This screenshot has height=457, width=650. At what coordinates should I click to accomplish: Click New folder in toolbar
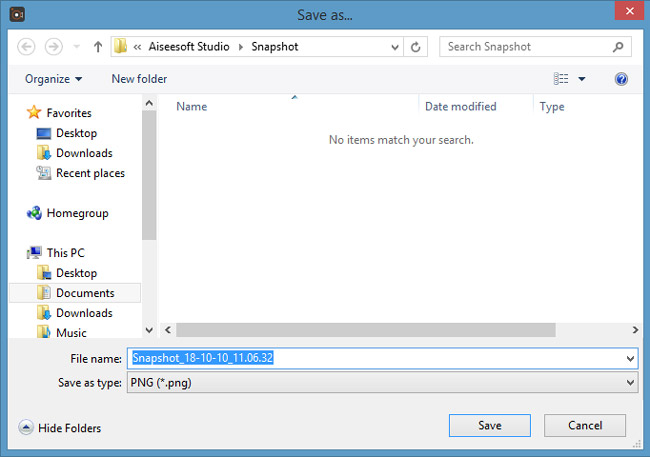click(139, 79)
